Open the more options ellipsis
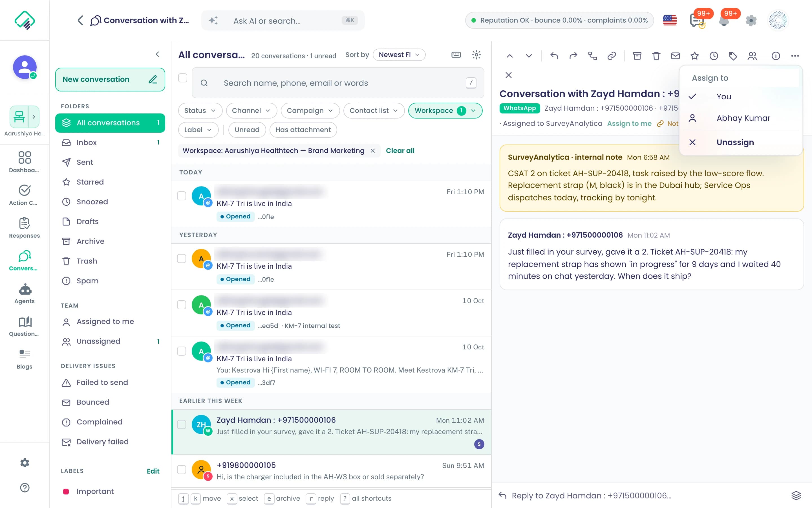Viewport: 812px width, 508px height. point(795,56)
